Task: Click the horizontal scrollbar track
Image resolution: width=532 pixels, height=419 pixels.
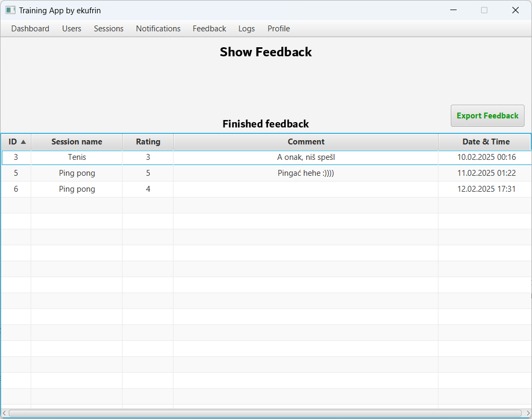Action: coord(265,413)
